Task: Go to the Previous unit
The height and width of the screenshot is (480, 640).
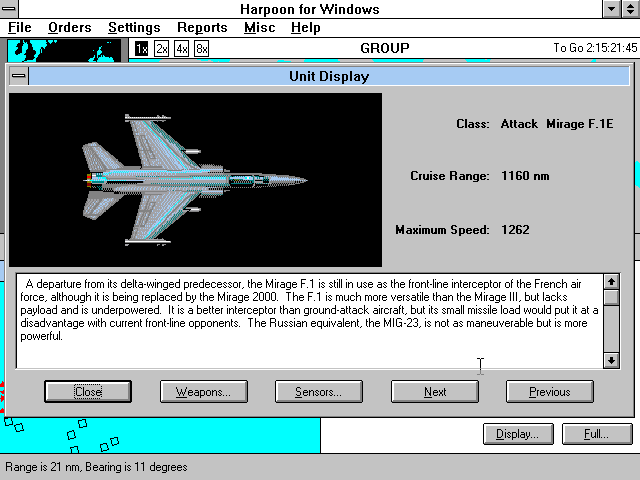Action: coord(550,392)
